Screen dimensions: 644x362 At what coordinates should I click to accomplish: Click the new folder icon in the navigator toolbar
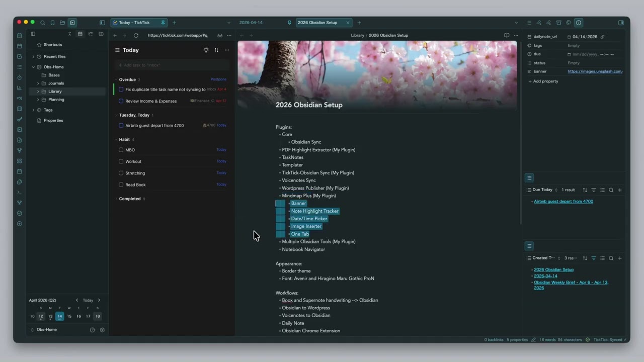click(x=101, y=34)
